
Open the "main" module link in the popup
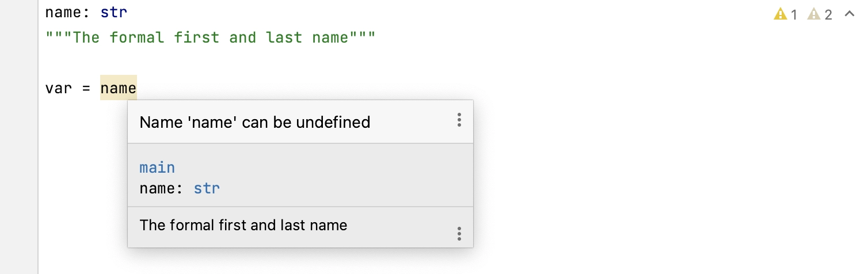coord(157,168)
